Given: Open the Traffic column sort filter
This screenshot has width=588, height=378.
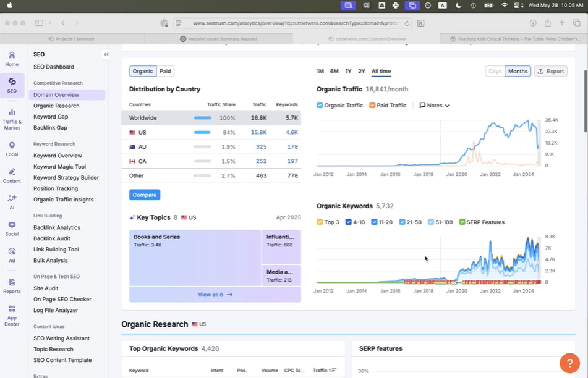Looking at the screenshot, I should [x=333, y=371].
